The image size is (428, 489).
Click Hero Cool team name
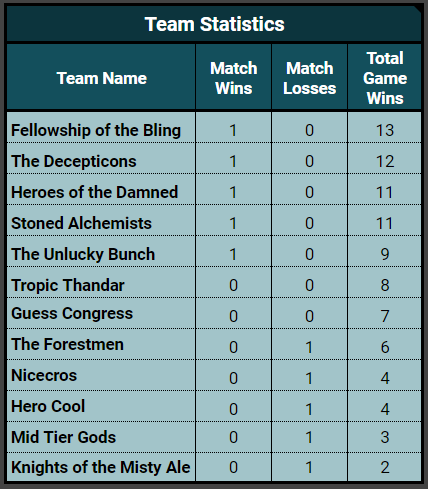tap(48, 406)
